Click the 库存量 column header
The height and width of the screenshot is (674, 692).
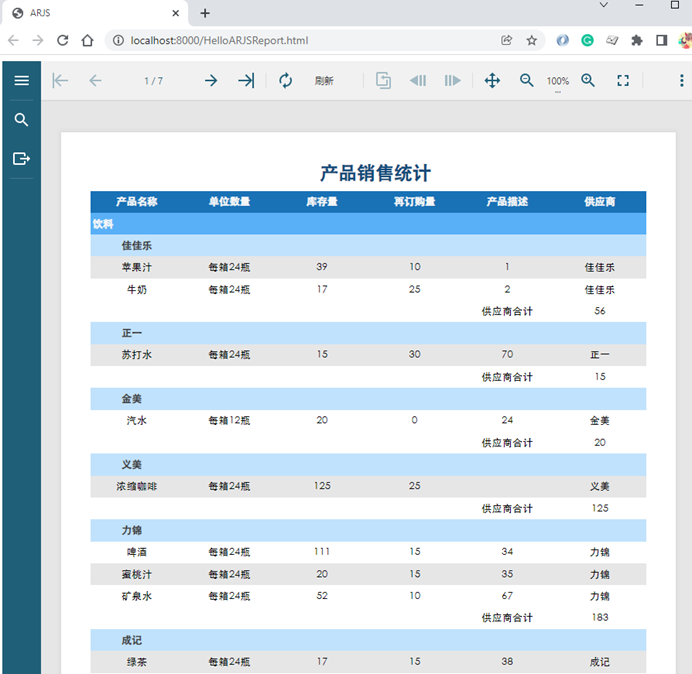(x=322, y=202)
